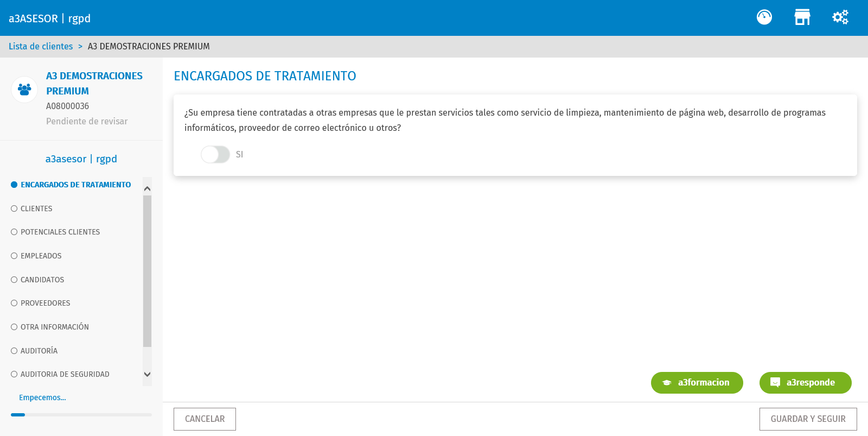Click the CANCELAR button
This screenshot has height=436, width=868.
coord(205,419)
